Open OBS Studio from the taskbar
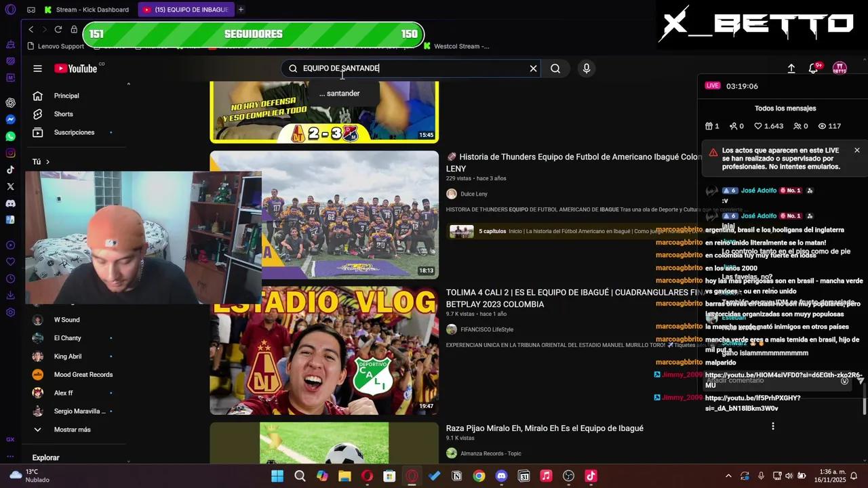Screen dimensions: 868x488 click(568, 476)
